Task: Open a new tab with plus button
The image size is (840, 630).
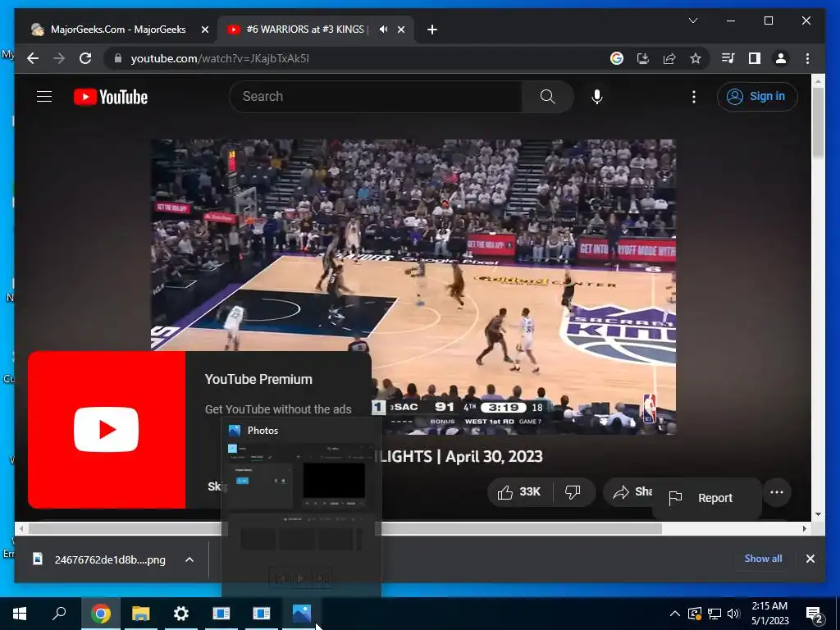Action: (432, 30)
